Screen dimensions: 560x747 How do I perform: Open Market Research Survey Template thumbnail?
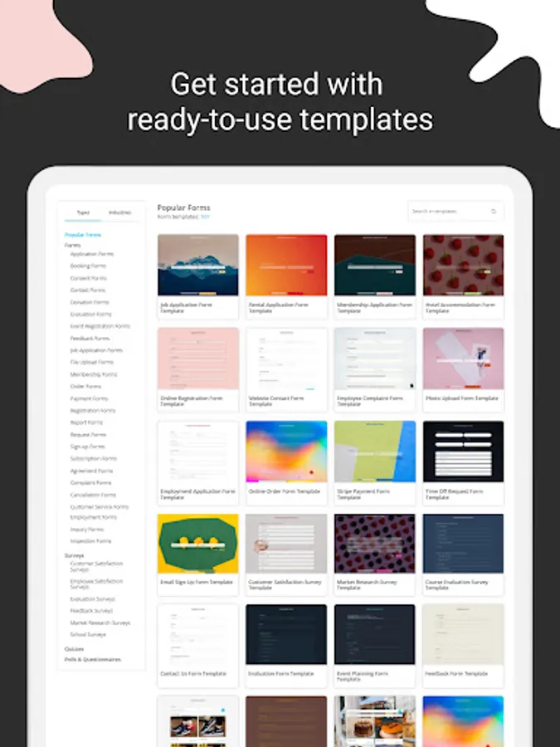pyautogui.click(x=375, y=544)
